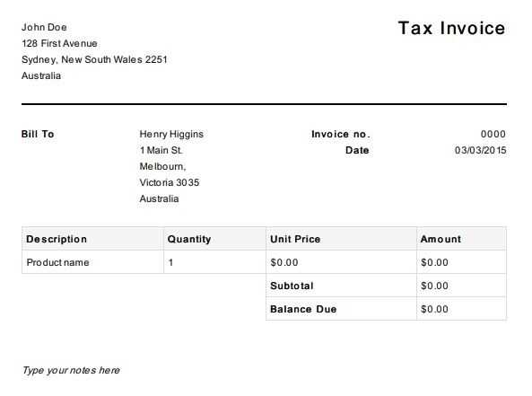Click recipient country Australia under Victoria 3035
This screenshot has width=532, height=396.
(159, 198)
